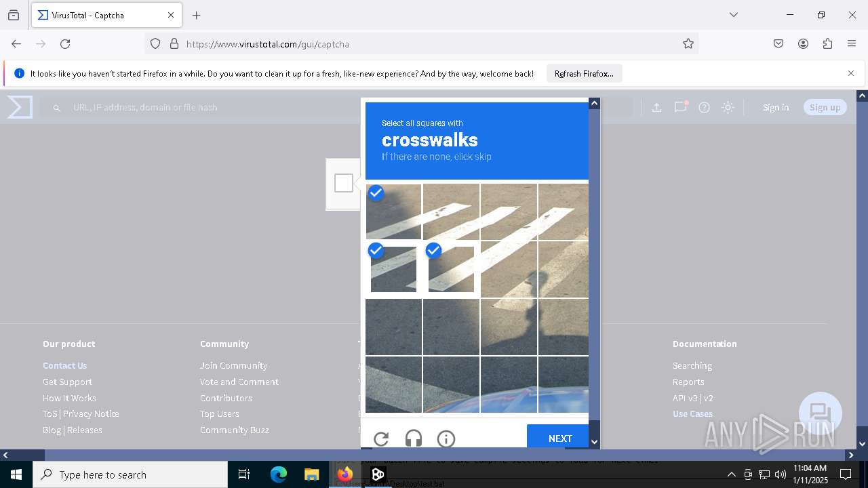
Task: Open Community Buzz footer link
Action: pos(235,430)
